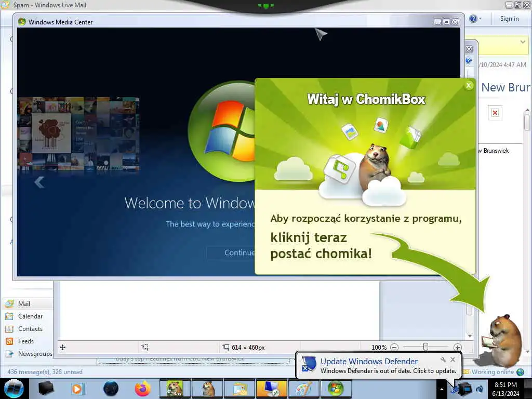Click the broken image placeholder in message
Image resolution: width=532 pixels, height=399 pixels.
tap(495, 113)
